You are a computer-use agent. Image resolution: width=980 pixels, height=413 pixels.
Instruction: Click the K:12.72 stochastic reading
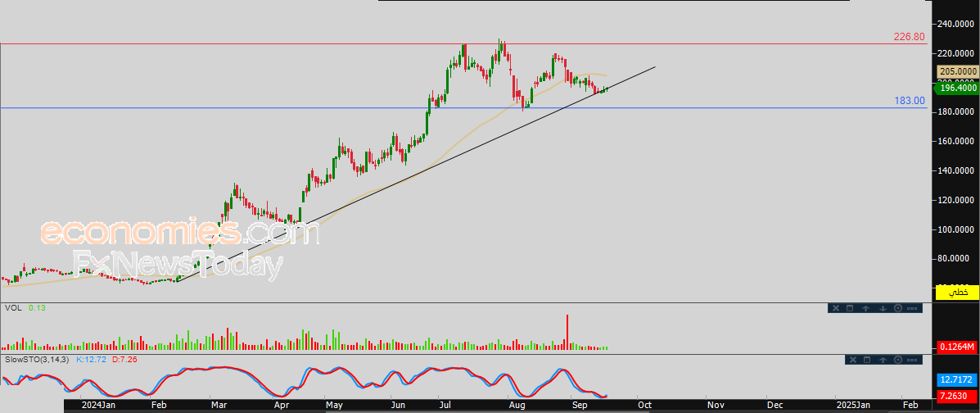point(91,359)
